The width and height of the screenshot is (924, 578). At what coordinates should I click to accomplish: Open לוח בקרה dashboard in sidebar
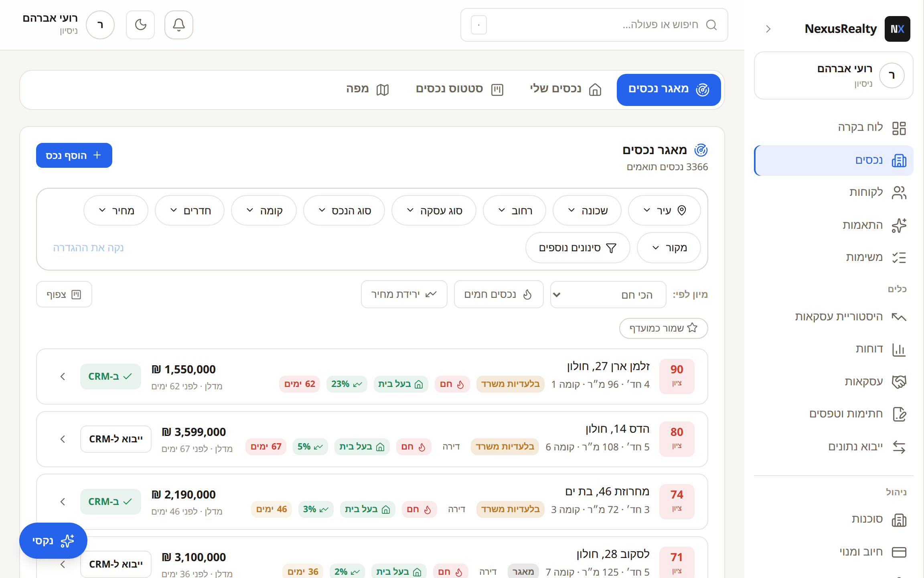[x=834, y=128]
